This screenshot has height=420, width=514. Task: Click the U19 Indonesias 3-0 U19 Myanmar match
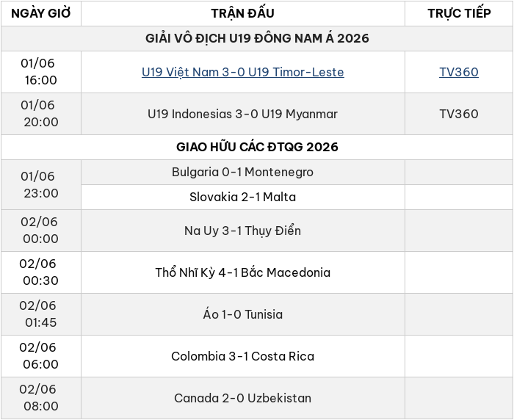[x=242, y=114]
